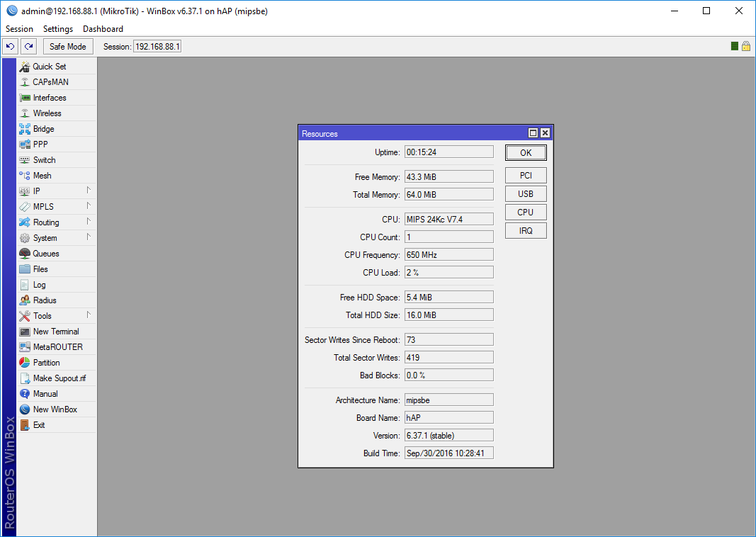This screenshot has height=537, width=756.
Task: Open the Dashboard menu
Action: click(x=103, y=29)
